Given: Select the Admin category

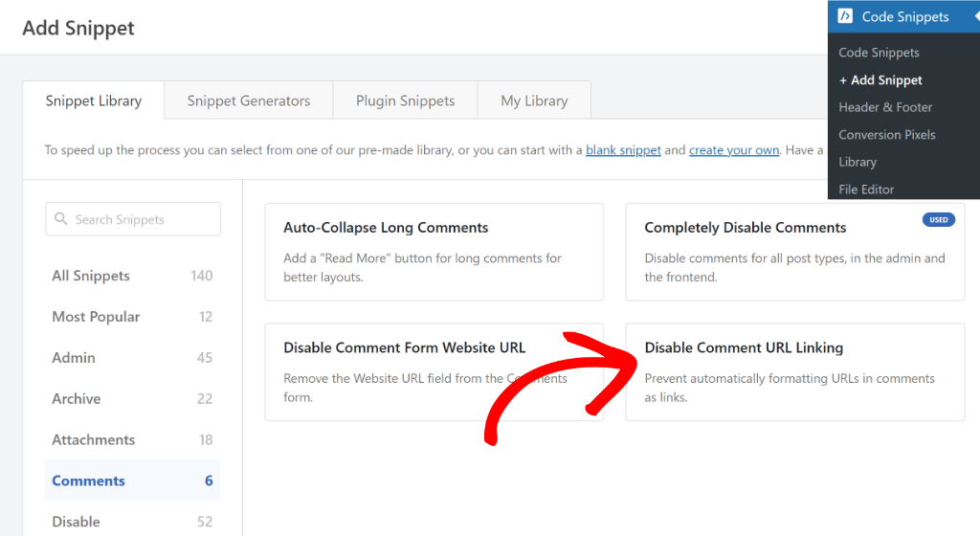Looking at the screenshot, I should tap(132, 357).
